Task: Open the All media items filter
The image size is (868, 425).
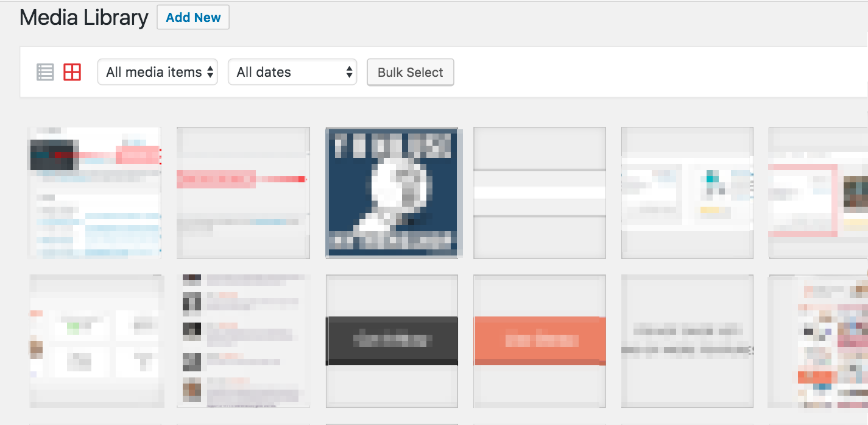Action: coord(158,72)
